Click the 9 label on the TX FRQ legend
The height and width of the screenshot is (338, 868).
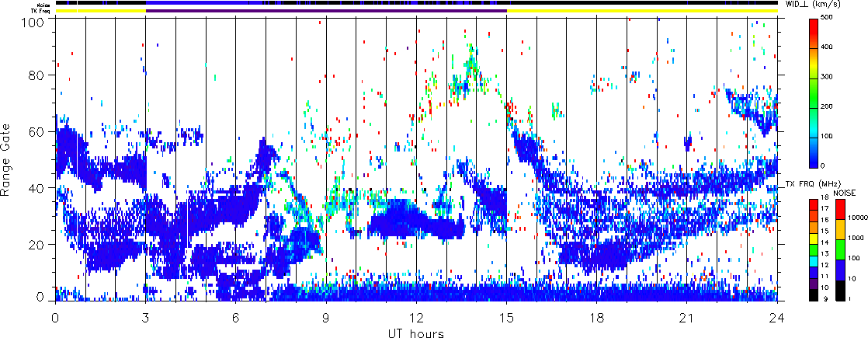(x=825, y=299)
